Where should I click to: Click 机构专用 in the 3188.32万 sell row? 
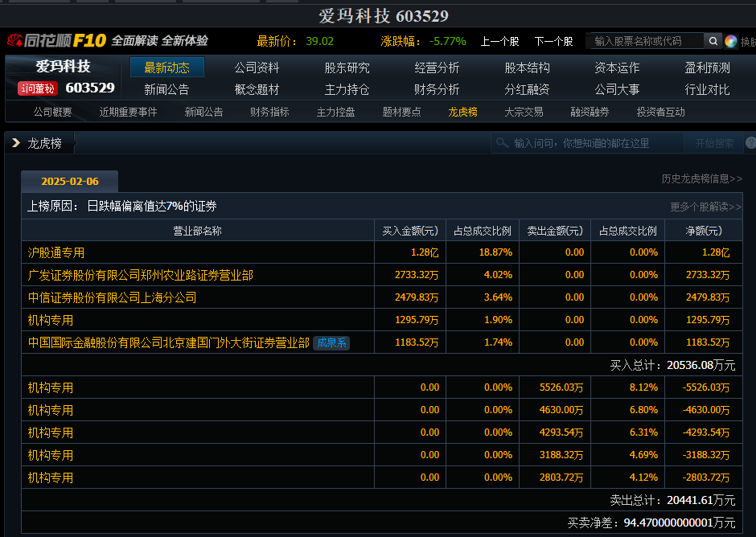(51, 455)
